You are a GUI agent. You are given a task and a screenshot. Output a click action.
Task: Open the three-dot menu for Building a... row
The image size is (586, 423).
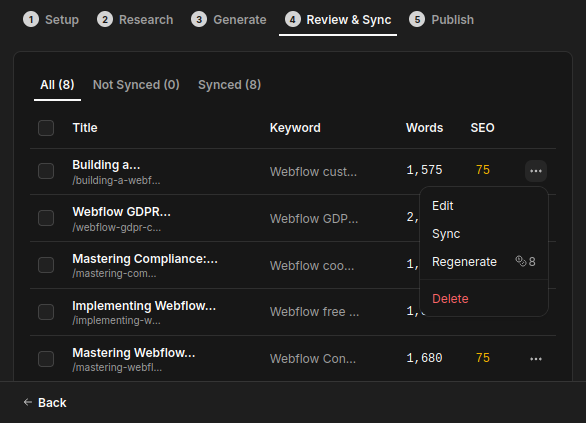click(536, 171)
